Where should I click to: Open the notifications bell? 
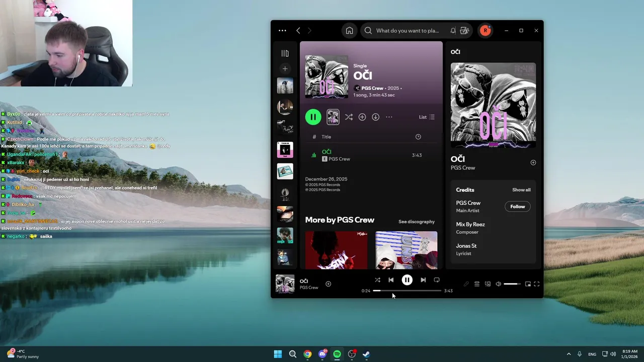click(x=453, y=31)
